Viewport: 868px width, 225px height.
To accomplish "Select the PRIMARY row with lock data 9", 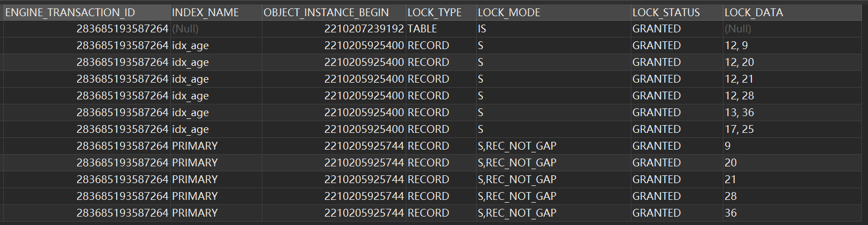I will tap(435, 146).
